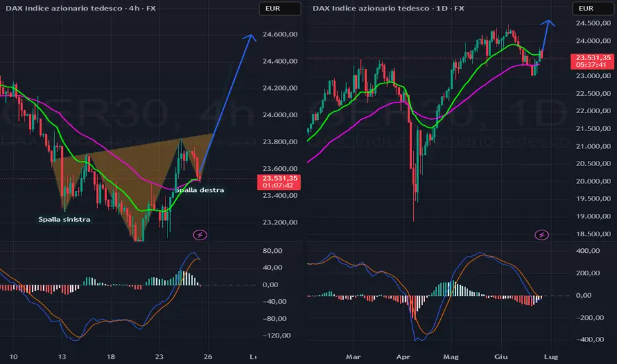Image resolution: width=617 pixels, height=364 pixels.
Task: Click the 22.000,00 level on 1D price axis
Action: (593, 111)
